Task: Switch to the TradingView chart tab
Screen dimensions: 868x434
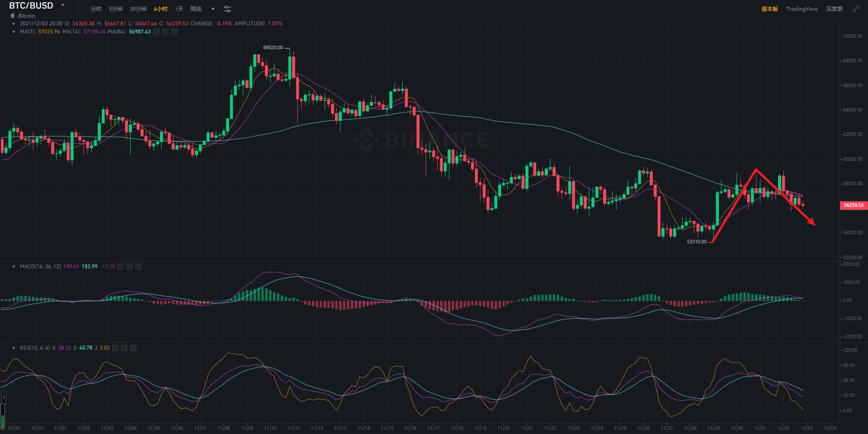Action: (802, 9)
